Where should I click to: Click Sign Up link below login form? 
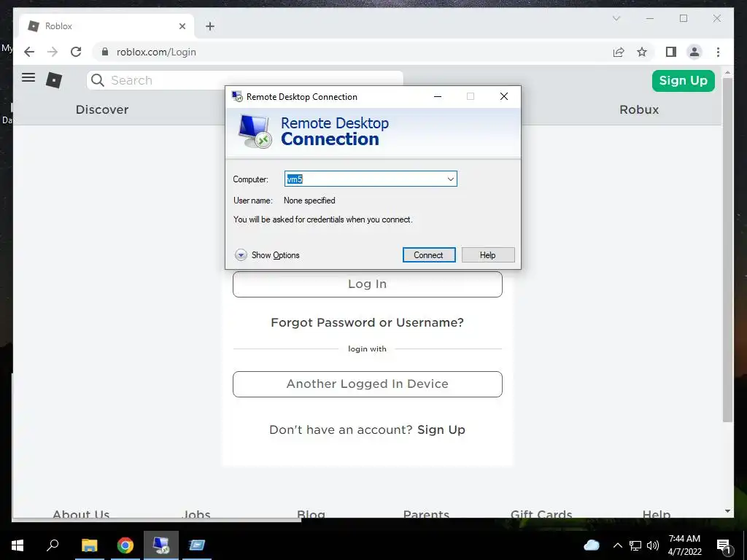441,429
